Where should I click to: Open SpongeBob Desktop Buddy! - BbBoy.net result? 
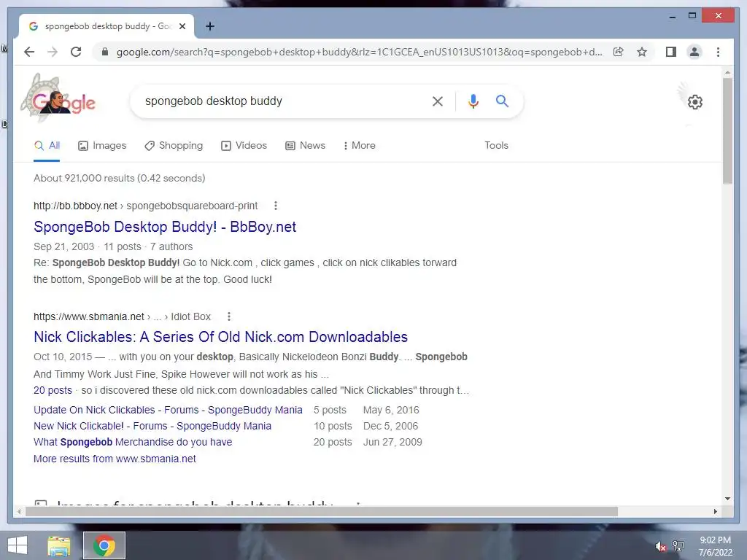[x=165, y=227]
